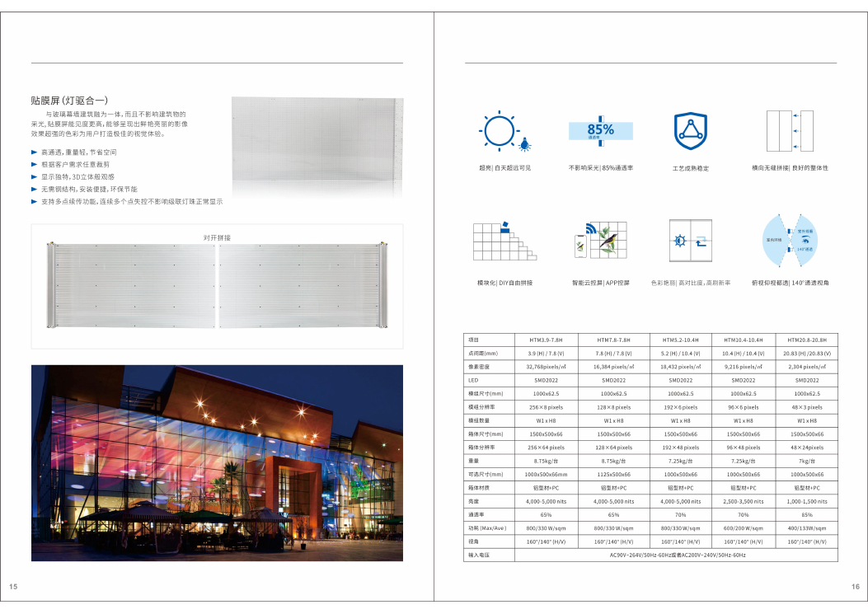The image size is (868, 614).
Task: Click the 600/200 W/sqm power cell
Action: 743,528
